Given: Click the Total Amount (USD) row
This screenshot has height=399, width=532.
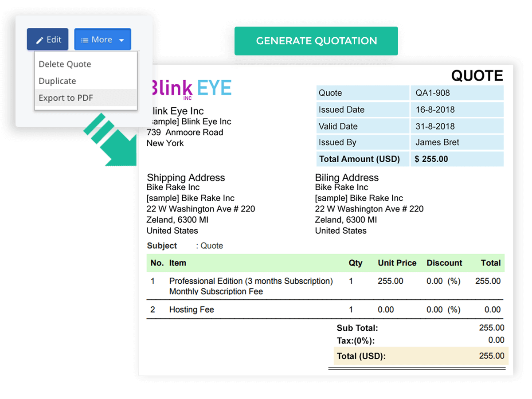Looking at the screenshot, I should [410, 159].
